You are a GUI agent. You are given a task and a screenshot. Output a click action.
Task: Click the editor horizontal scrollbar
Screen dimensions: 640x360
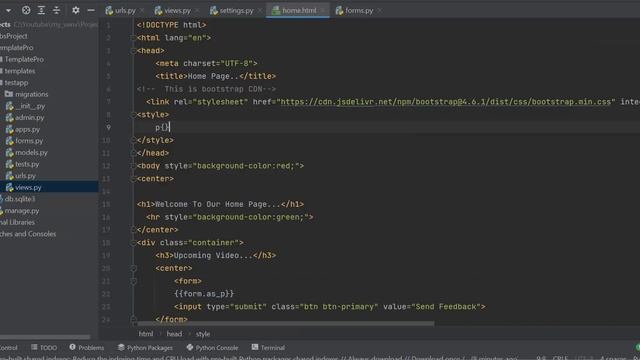point(286,324)
